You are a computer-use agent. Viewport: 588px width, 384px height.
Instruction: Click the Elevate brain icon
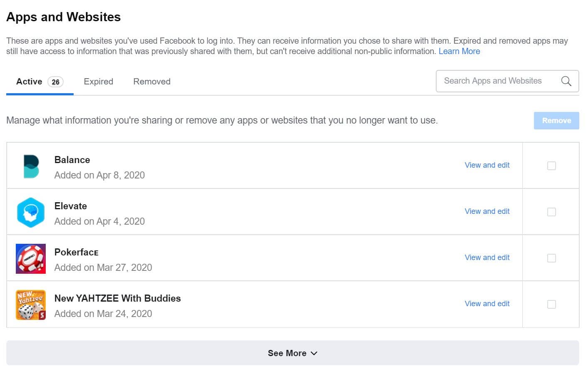point(31,213)
